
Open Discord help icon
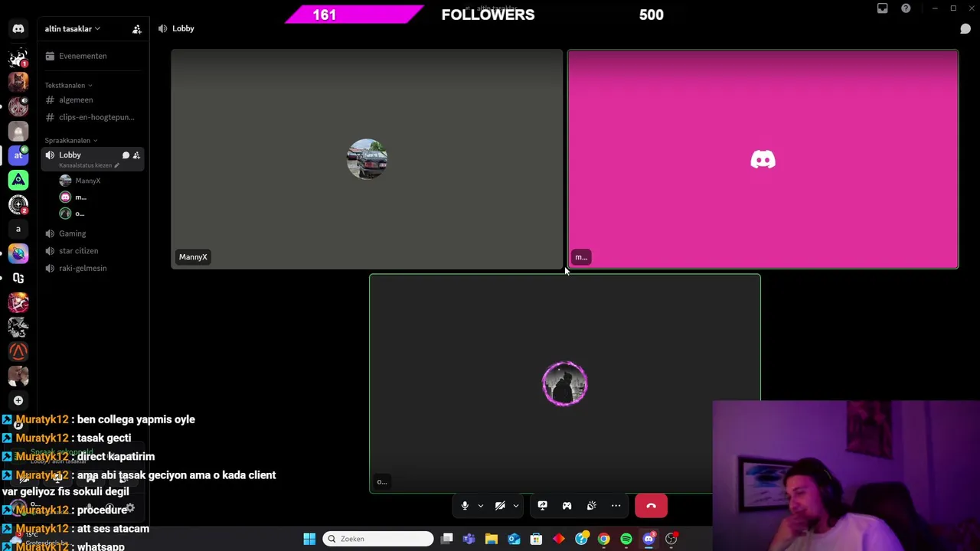pos(906,8)
